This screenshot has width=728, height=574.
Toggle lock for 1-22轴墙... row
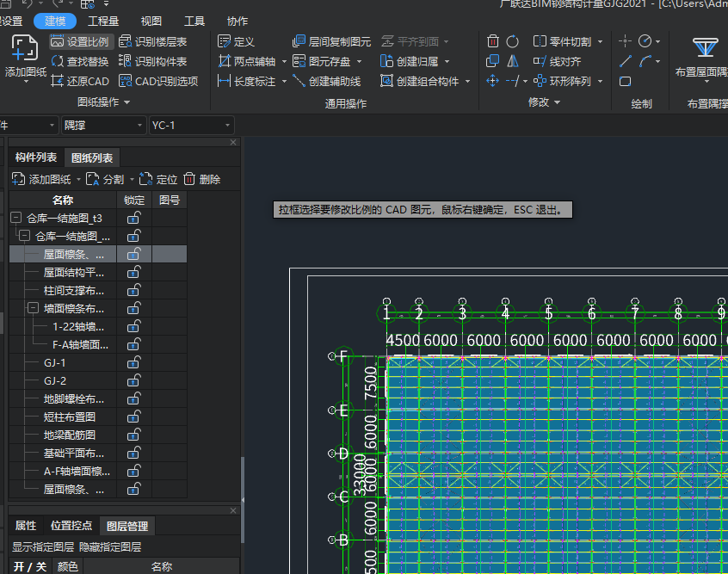133,326
